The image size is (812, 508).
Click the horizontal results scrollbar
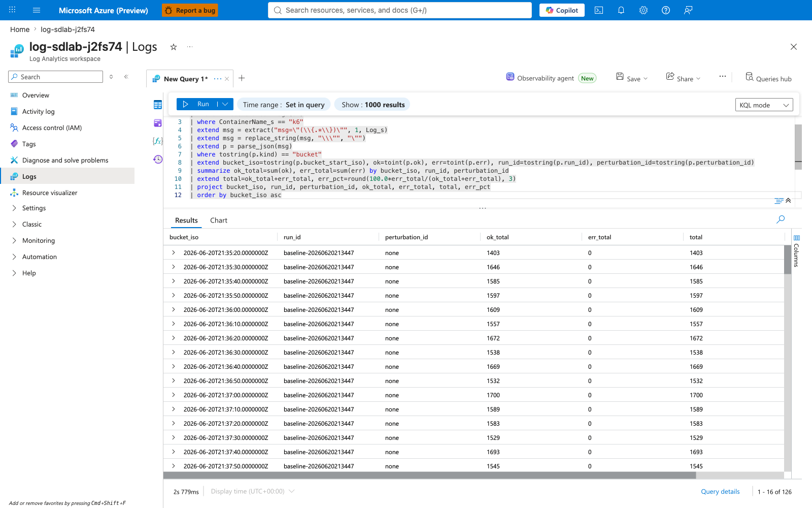pos(429,475)
